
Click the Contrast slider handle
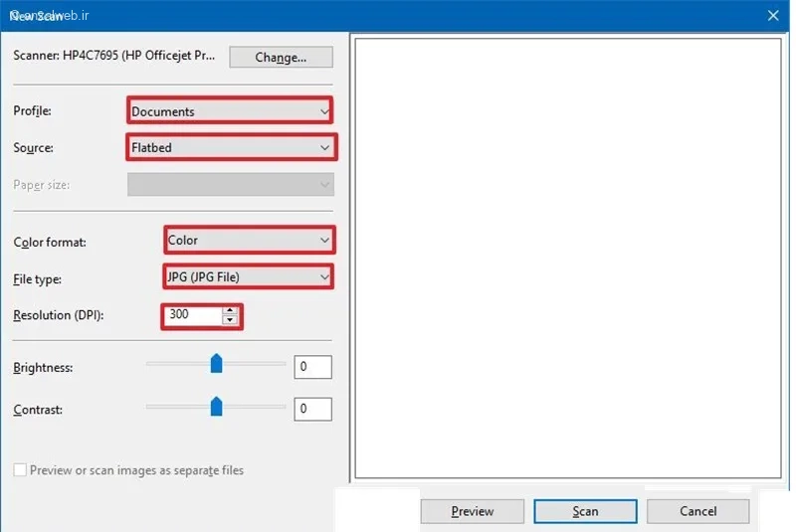(x=216, y=407)
